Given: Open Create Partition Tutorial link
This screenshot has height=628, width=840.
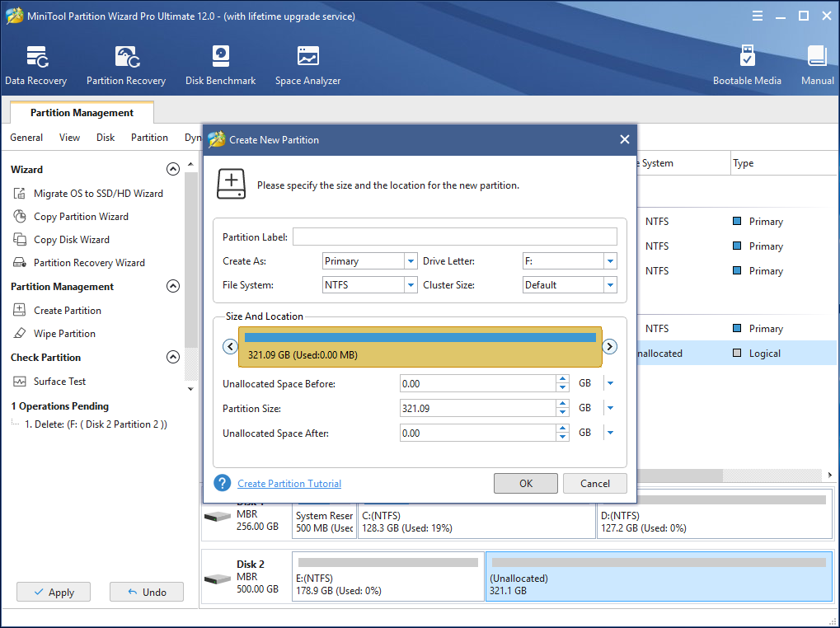Looking at the screenshot, I should (x=289, y=484).
